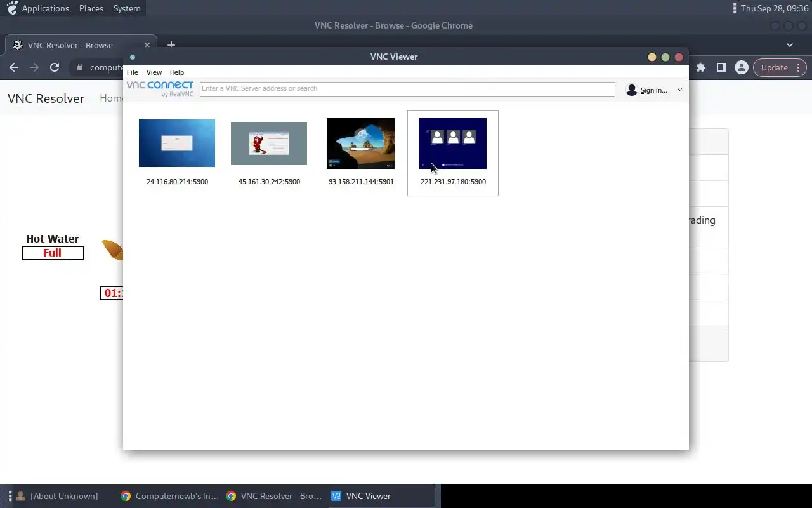
Task: Select the 93.158.211.144:5901 connection thumbnail
Action: (x=360, y=144)
